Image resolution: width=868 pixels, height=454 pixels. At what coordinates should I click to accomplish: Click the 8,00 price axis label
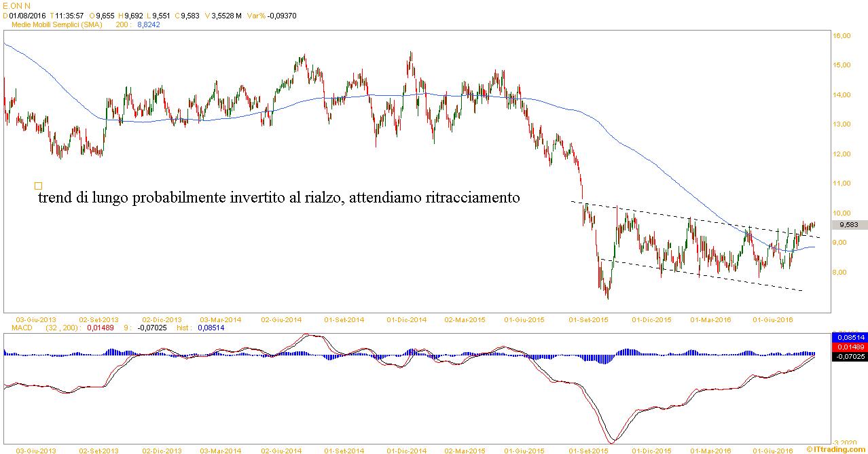842,273
